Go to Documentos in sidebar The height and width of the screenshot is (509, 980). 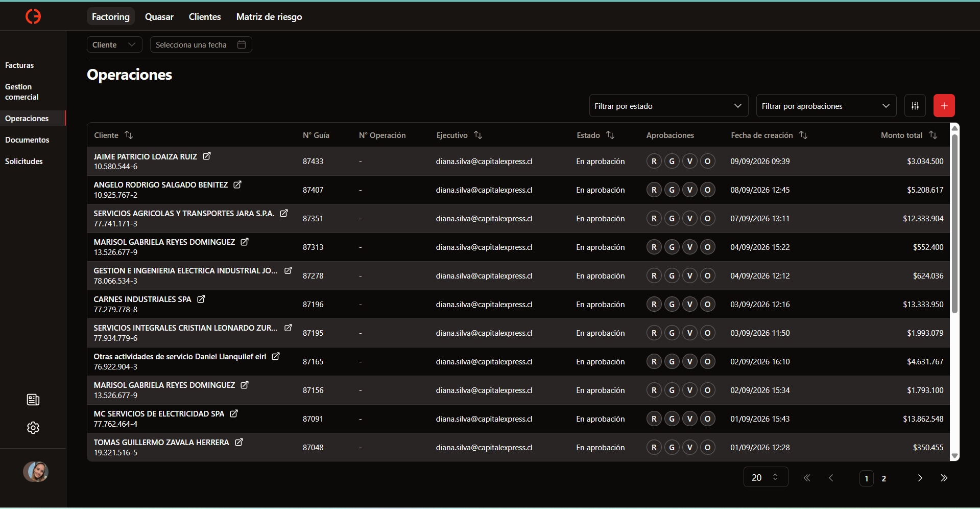[x=27, y=140]
